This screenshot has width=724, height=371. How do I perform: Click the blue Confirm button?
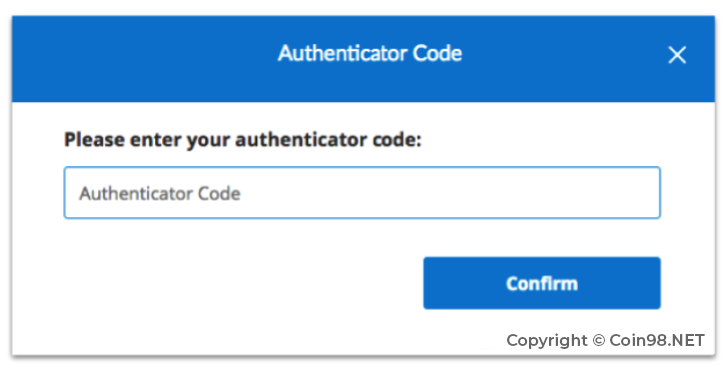542,283
